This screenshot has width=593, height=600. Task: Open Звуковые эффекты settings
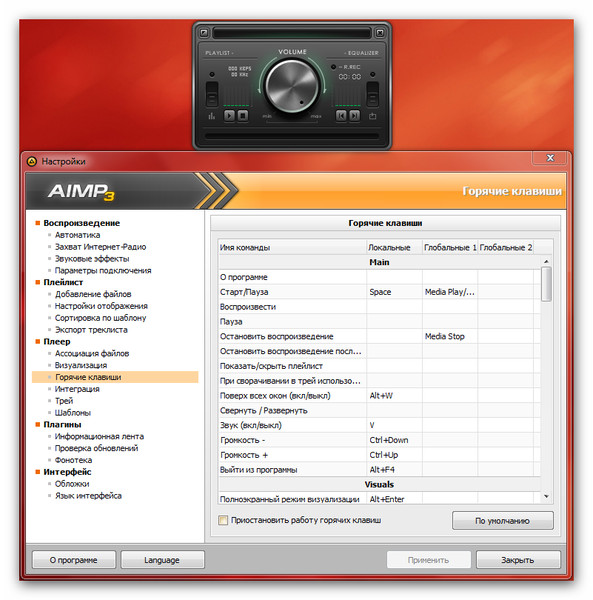pos(92,259)
